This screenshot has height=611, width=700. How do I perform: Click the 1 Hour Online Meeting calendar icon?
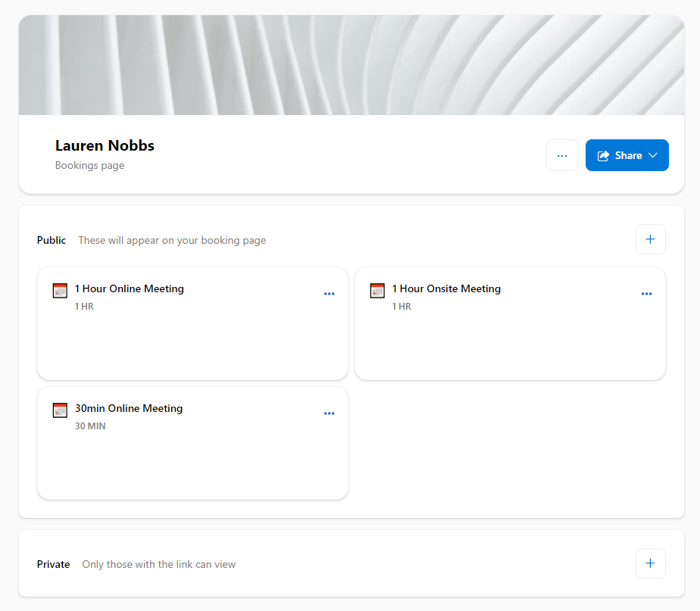click(x=60, y=291)
